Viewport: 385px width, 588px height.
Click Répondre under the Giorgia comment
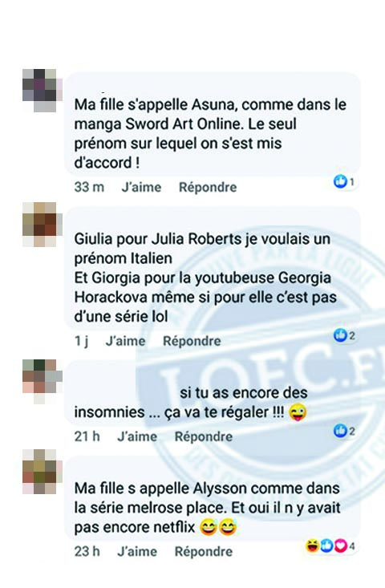pyautogui.click(x=192, y=341)
